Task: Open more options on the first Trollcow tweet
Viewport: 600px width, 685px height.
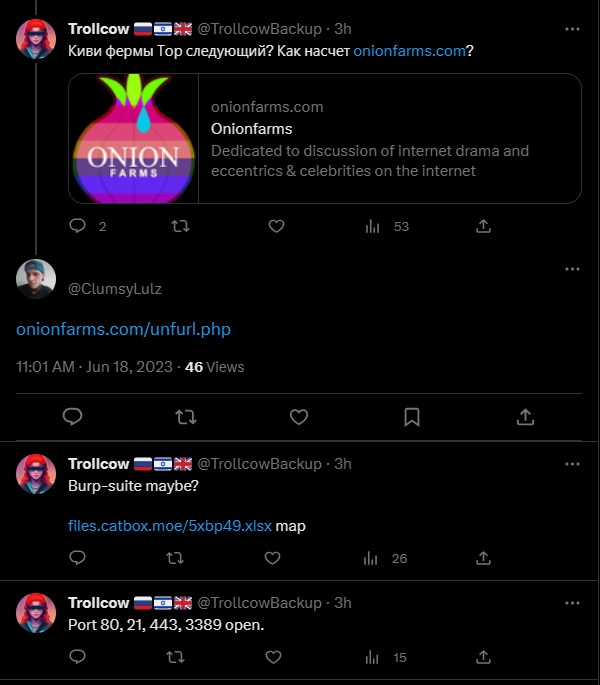Action: (572, 29)
